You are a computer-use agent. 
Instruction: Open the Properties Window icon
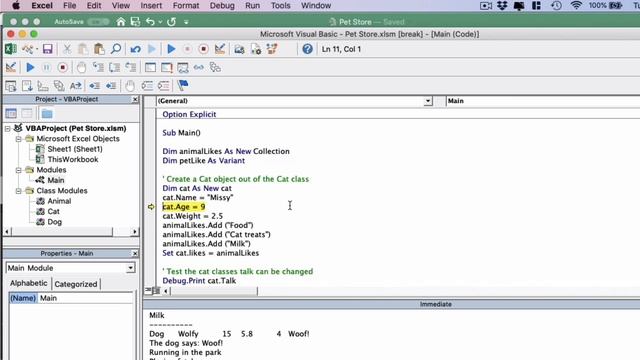click(256, 49)
